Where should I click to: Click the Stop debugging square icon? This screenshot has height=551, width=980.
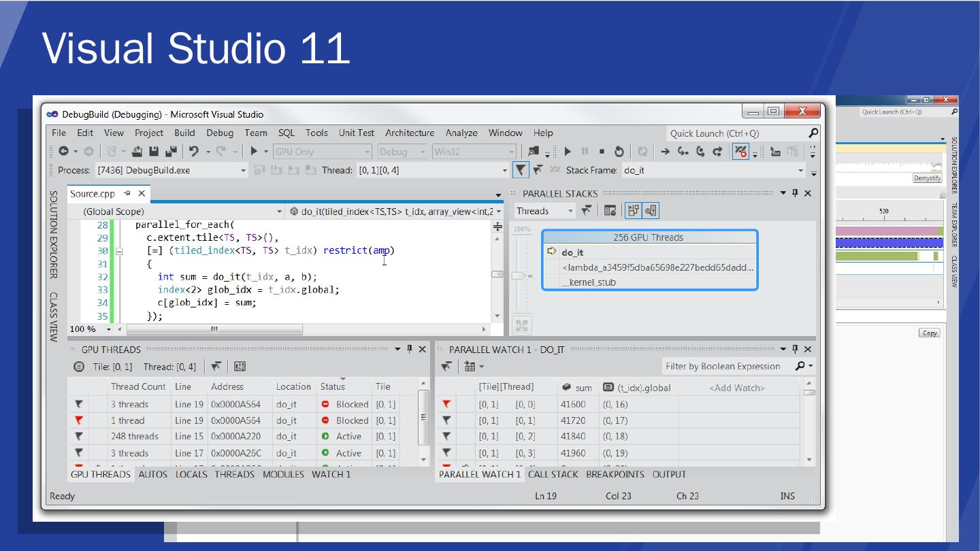tap(602, 152)
